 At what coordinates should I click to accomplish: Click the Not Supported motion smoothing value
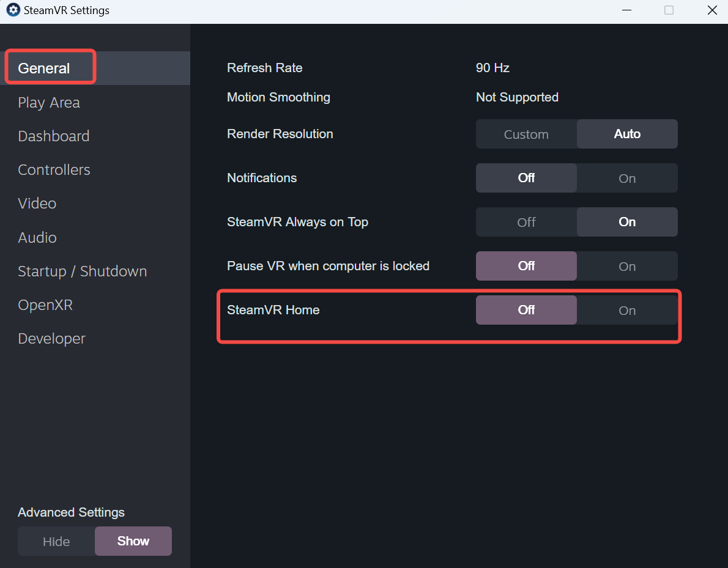pyautogui.click(x=517, y=97)
